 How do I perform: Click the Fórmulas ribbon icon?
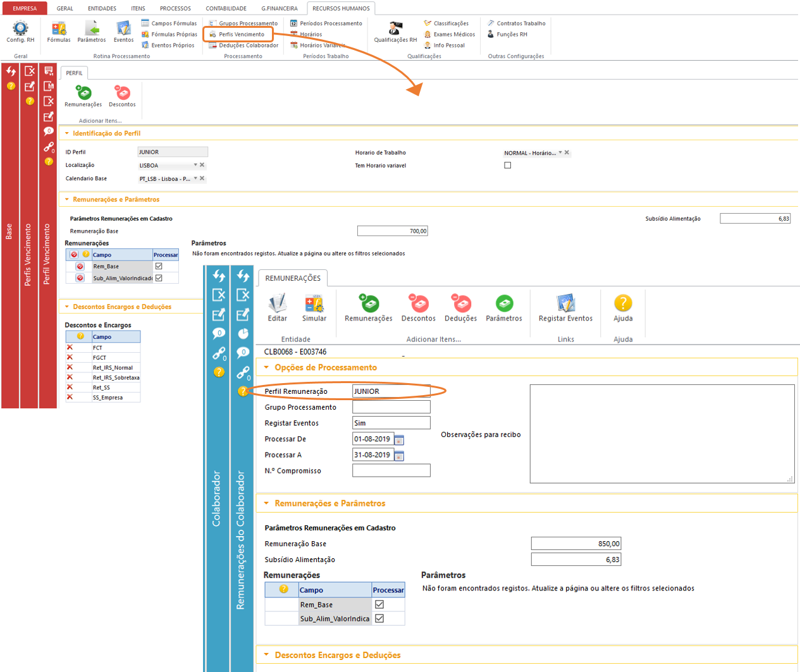tap(59, 28)
